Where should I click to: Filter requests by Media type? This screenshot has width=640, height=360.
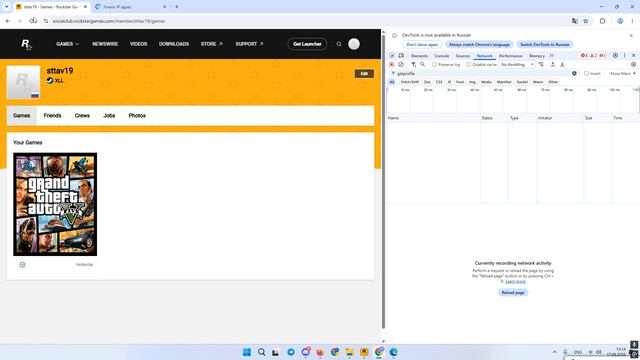pyautogui.click(x=486, y=82)
